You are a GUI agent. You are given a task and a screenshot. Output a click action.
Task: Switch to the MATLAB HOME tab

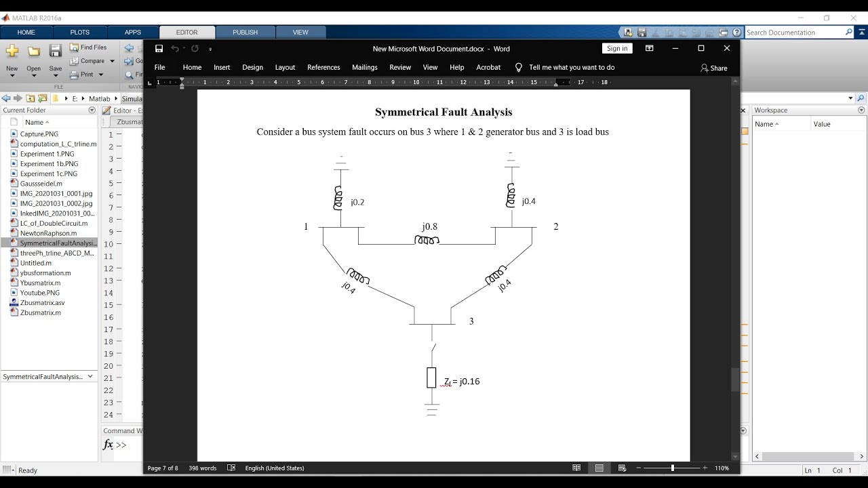[26, 33]
